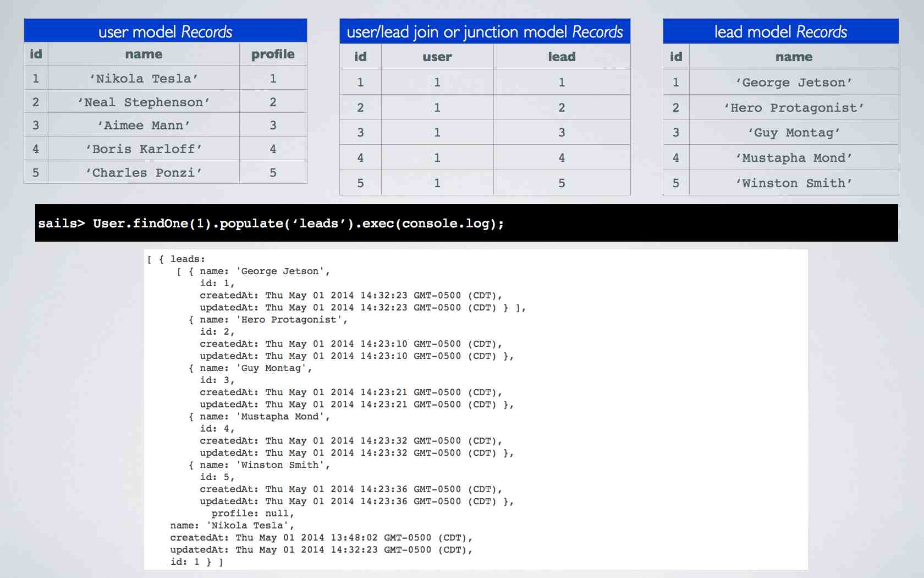Click 'id: 3,' under Guy Montag in output

[217, 380]
